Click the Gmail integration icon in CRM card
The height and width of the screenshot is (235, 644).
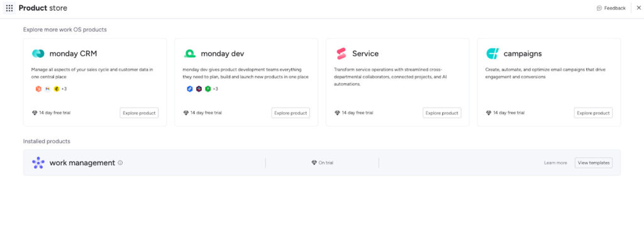pyautogui.click(x=47, y=89)
